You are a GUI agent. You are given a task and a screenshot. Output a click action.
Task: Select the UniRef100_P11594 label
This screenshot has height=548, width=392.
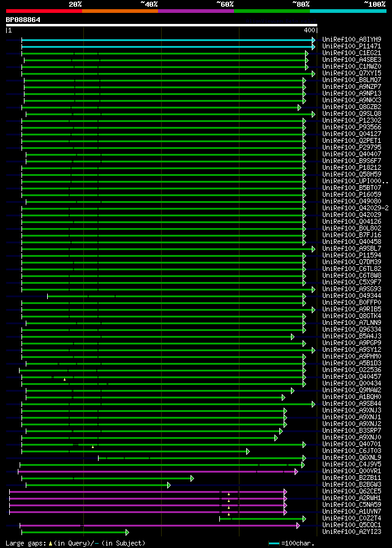(x=352, y=255)
